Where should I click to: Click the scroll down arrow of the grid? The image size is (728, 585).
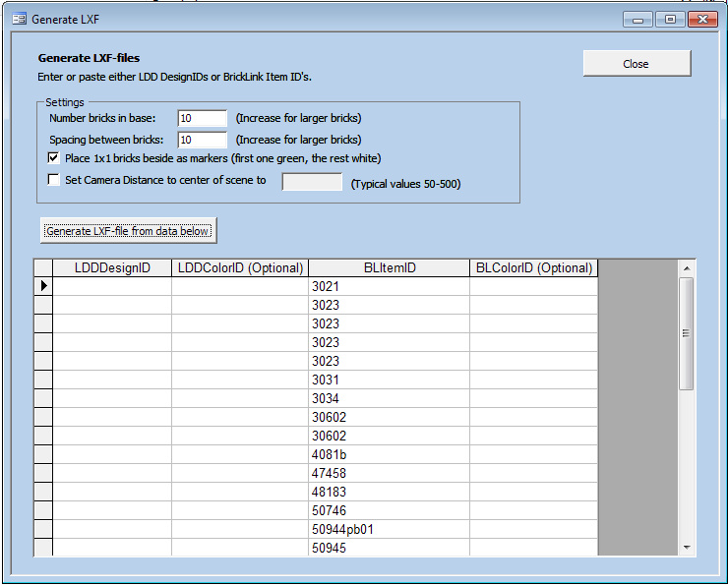(x=687, y=548)
